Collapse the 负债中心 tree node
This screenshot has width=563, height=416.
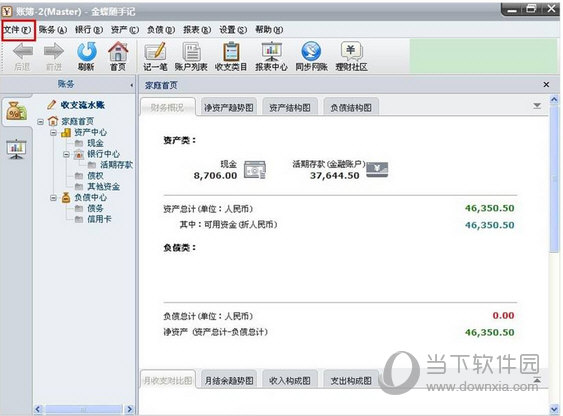(x=53, y=198)
